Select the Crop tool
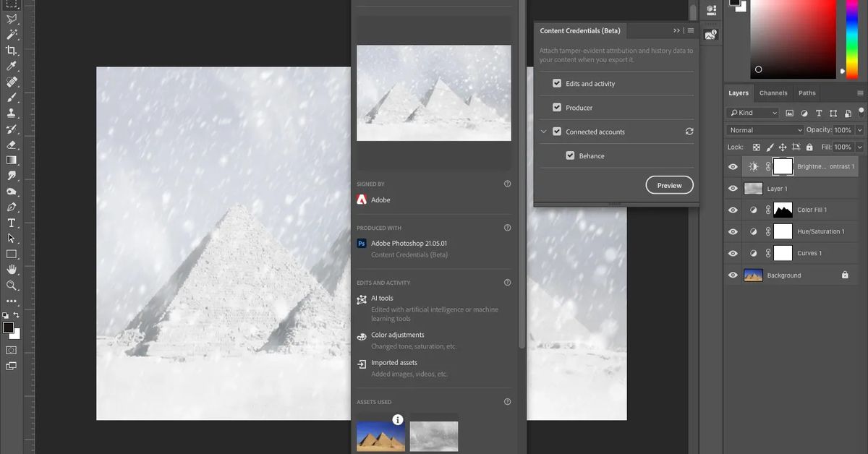Image resolution: width=868 pixels, height=454 pixels. (12, 51)
